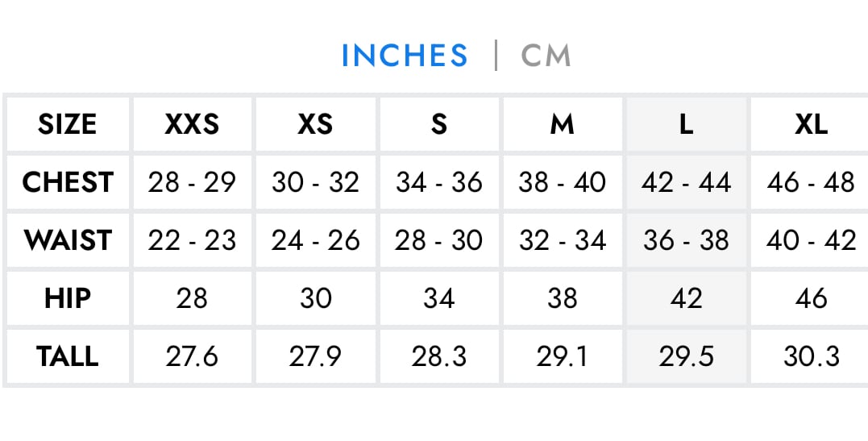Click the WAIST row label
This screenshot has width=868, height=441.
click(68, 240)
